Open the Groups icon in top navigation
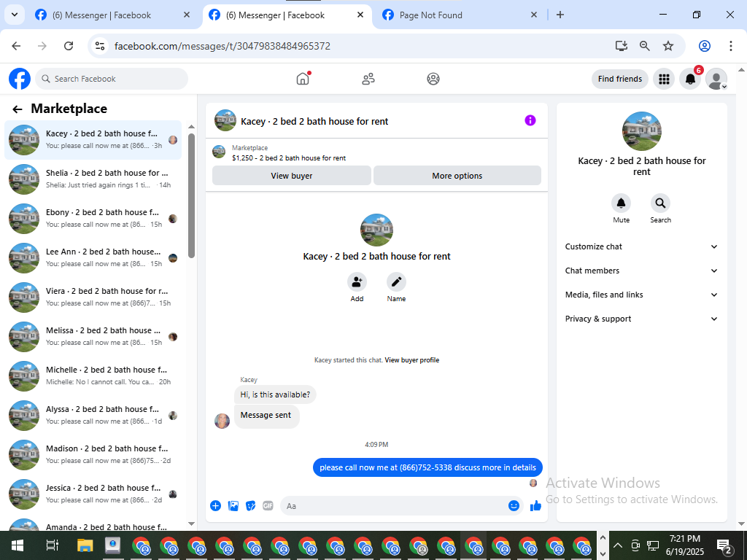This screenshot has height=560, width=747. click(433, 79)
